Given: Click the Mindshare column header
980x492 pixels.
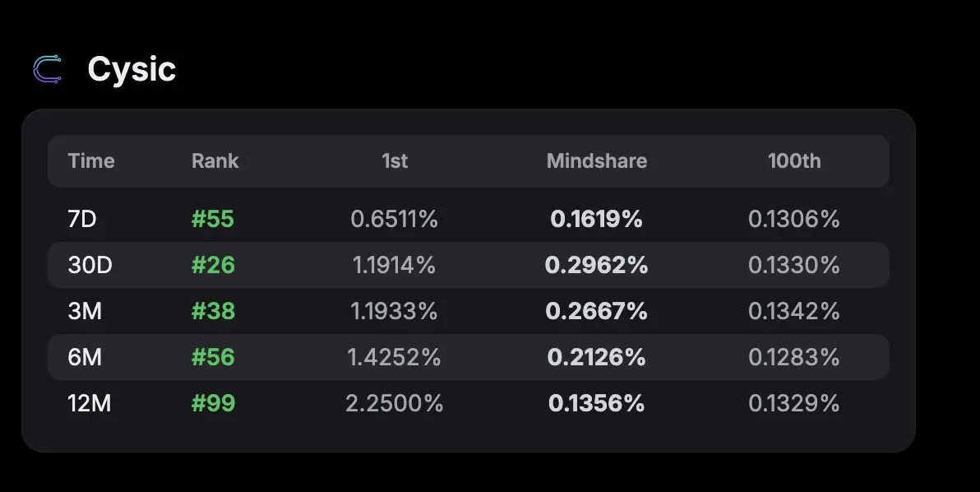Looking at the screenshot, I should (597, 160).
